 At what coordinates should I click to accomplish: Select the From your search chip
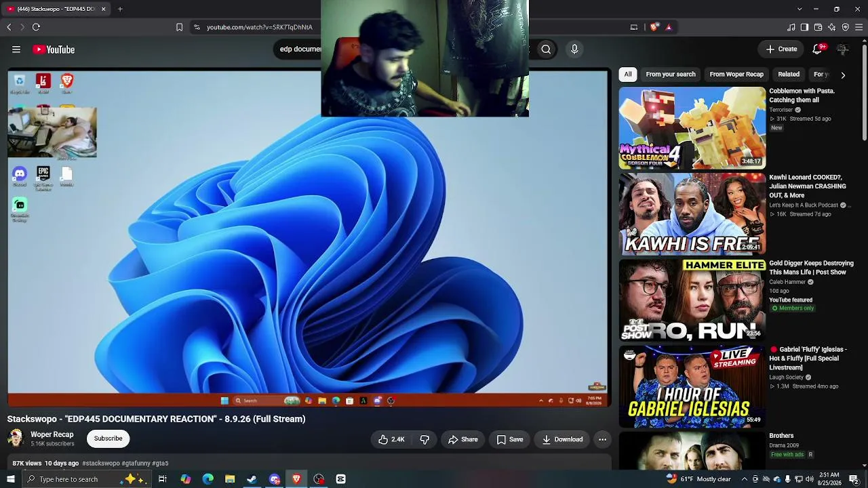[x=671, y=75]
